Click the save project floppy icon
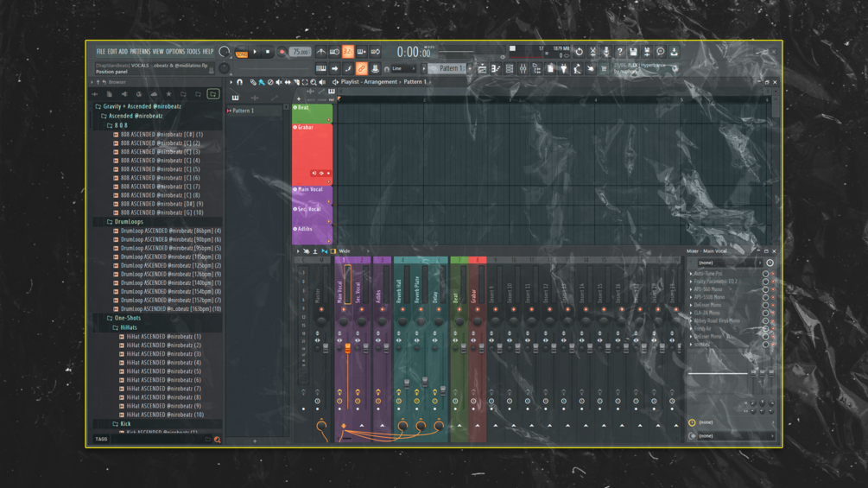Viewport: 868px width, 488px height. tap(633, 52)
